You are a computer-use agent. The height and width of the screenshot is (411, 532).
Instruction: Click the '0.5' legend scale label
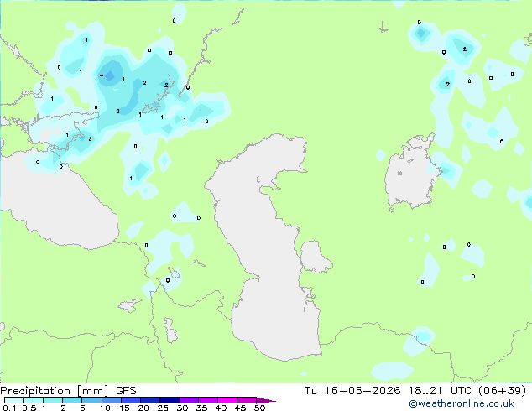[x=29, y=408]
